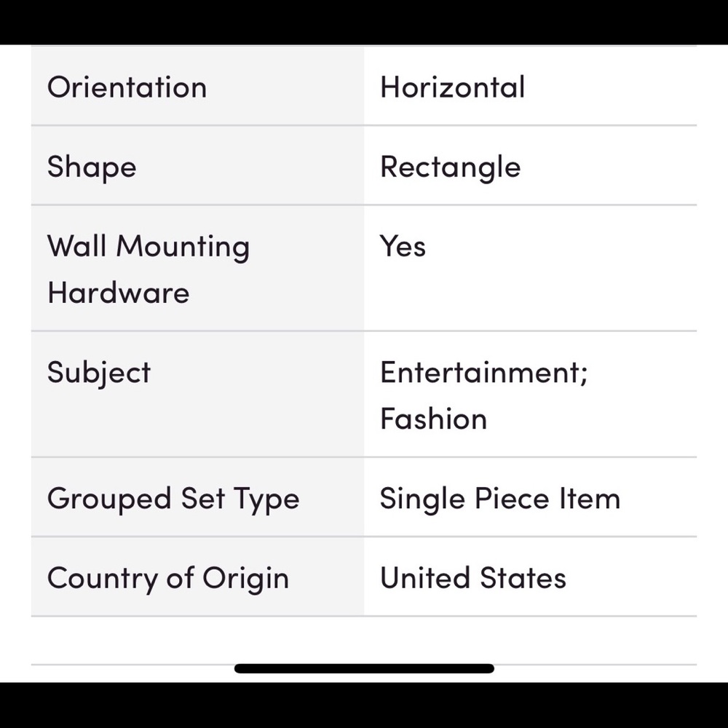The width and height of the screenshot is (728, 728).
Task: Click the word Country
Action: [x=102, y=579]
